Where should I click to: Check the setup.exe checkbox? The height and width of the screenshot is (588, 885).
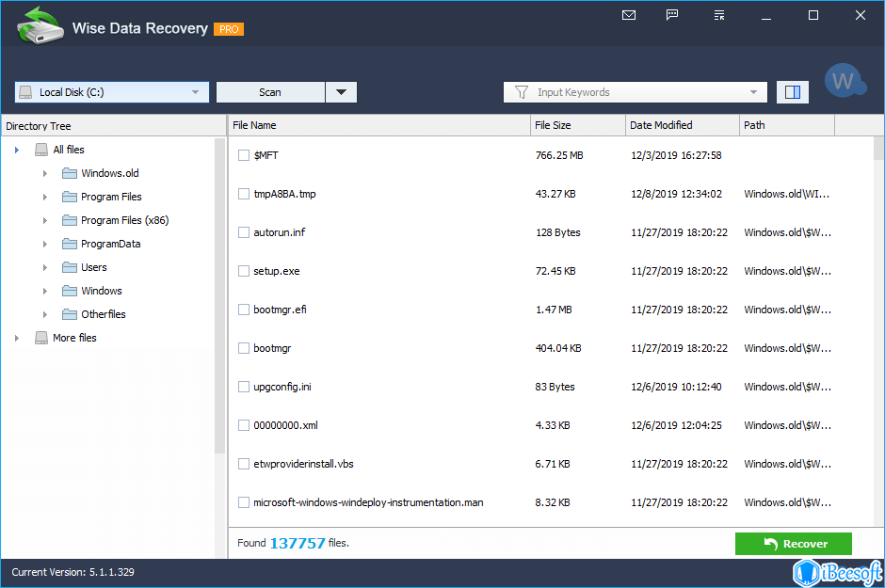[244, 271]
